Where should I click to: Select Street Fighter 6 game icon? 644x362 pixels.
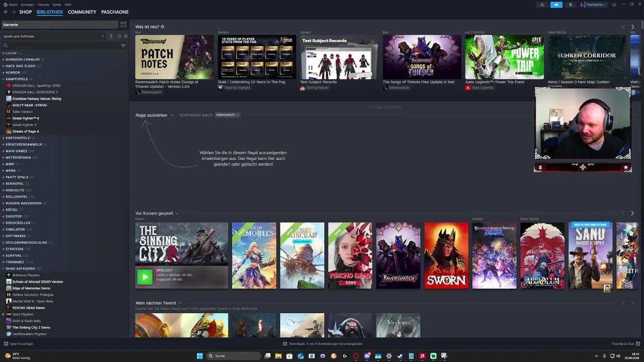click(x=9, y=118)
